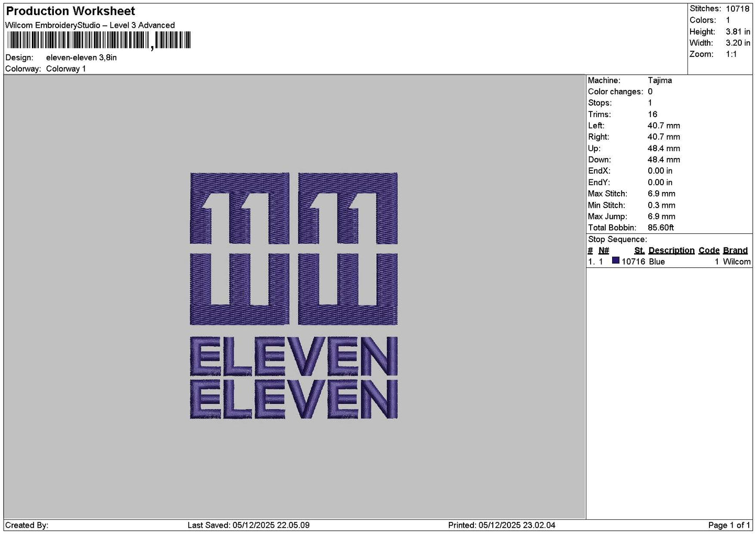Click 'Wilcom EmbroideryStudio – Level 3 Advanced' text
This screenshot has width=756, height=534.
[x=90, y=25]
